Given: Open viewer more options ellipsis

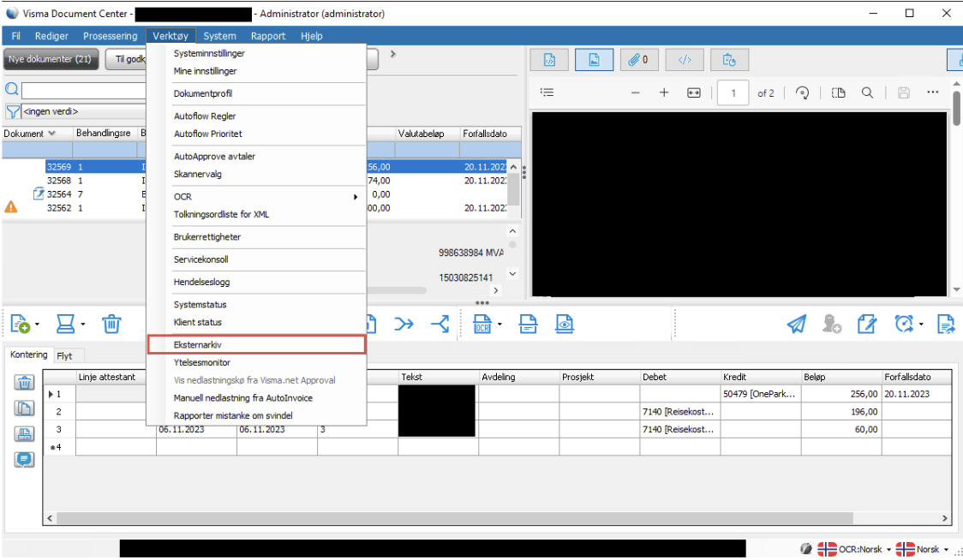Looking at the screenshot, I should [x=932, y=92].
